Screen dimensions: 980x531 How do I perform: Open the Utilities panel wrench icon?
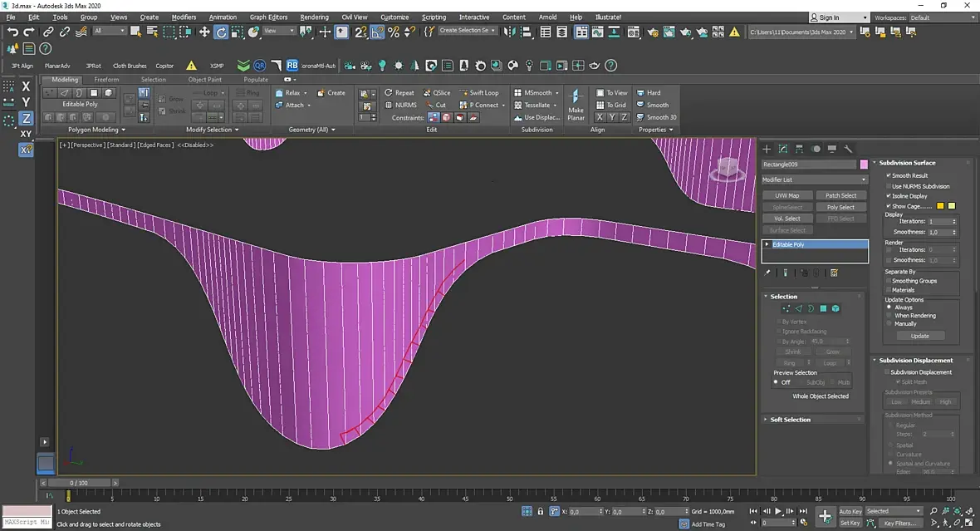[x=848, y=149]
